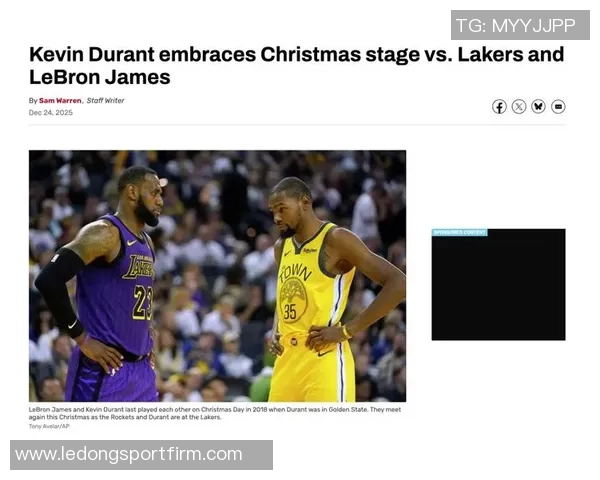Click the Dec 24, 2025 publish date
Image resolution: width=600 pixels, height=480 pixels.
click(51, 113)
